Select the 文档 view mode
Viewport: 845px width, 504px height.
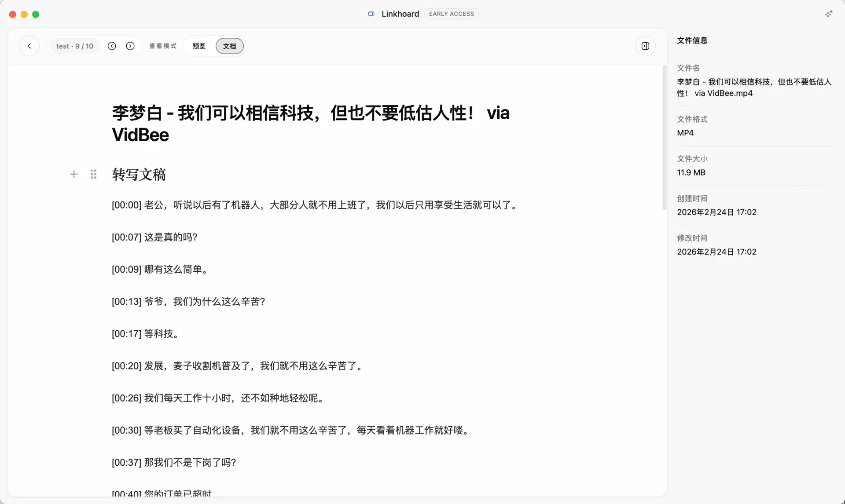229,46
